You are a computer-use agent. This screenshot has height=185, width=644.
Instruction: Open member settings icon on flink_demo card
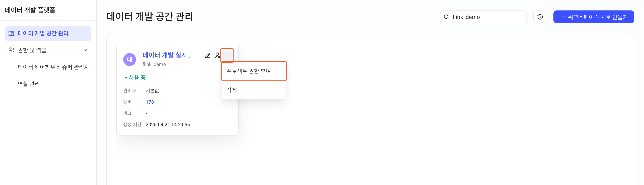[x=217, y=55]
